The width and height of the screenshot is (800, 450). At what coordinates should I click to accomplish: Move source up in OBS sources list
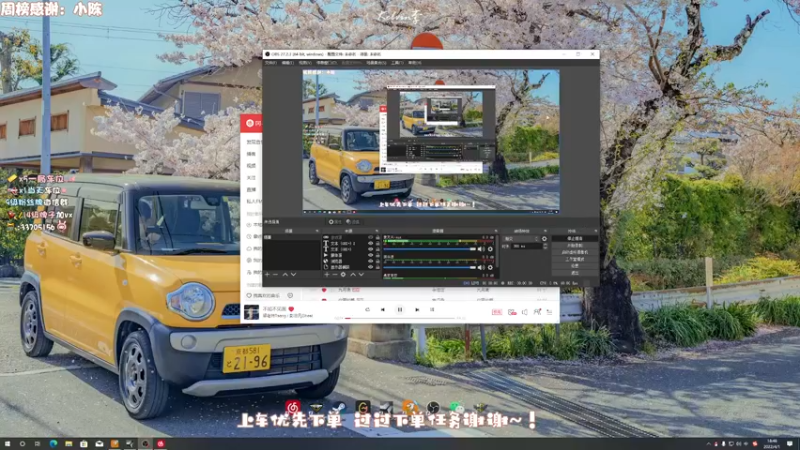pyautogui.click(x=353, y=274)
